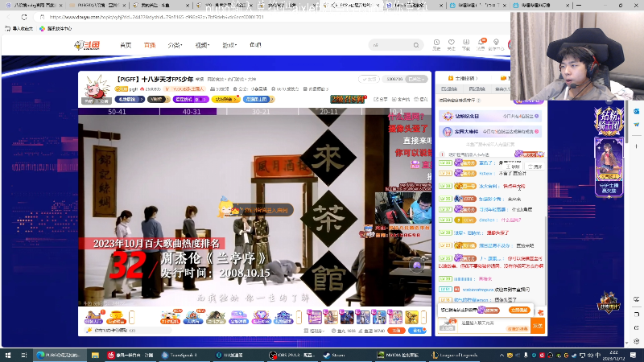Click the orange 充值 recharge button

pyautogui.click(x=396, y=331)
